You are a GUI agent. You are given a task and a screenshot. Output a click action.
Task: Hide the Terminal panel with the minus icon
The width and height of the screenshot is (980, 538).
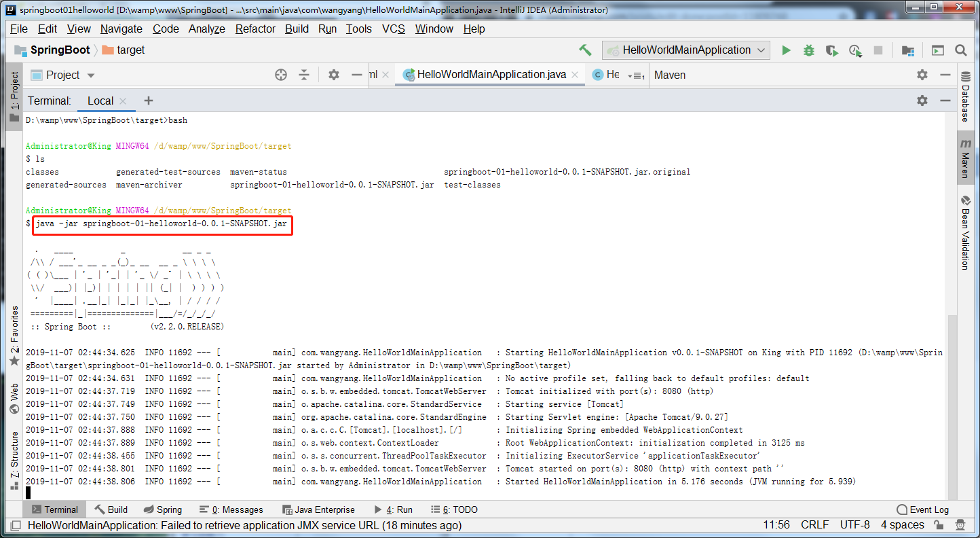pos(945,101)
